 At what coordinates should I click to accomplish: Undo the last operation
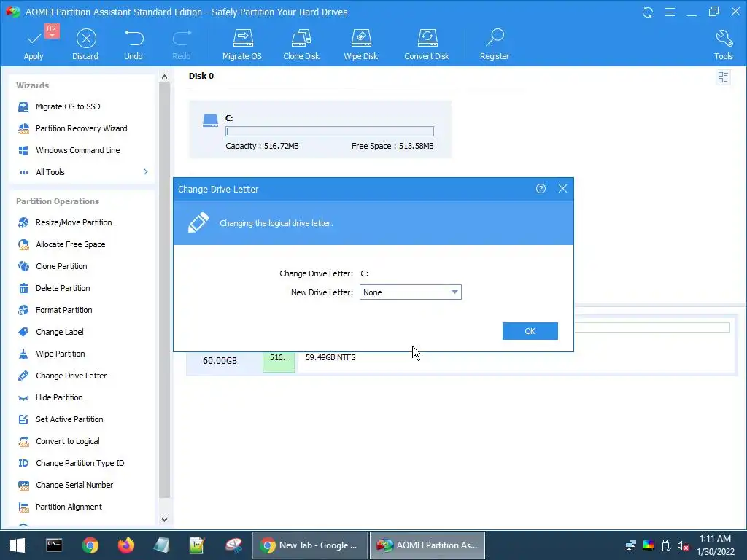[x=133, y=44]
